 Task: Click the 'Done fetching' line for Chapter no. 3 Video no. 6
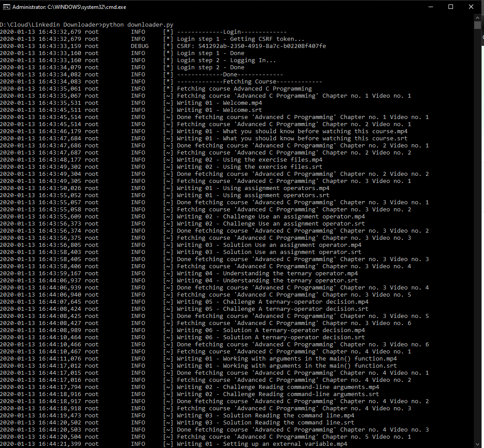[x=303, y=345]
